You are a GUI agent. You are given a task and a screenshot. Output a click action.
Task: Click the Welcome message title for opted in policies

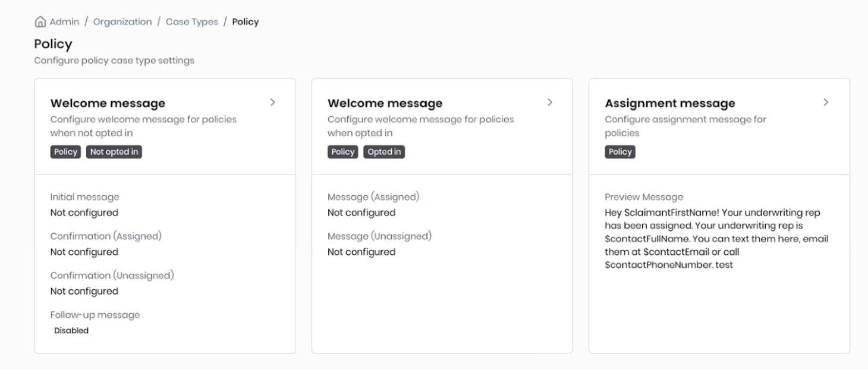[385, 104]
